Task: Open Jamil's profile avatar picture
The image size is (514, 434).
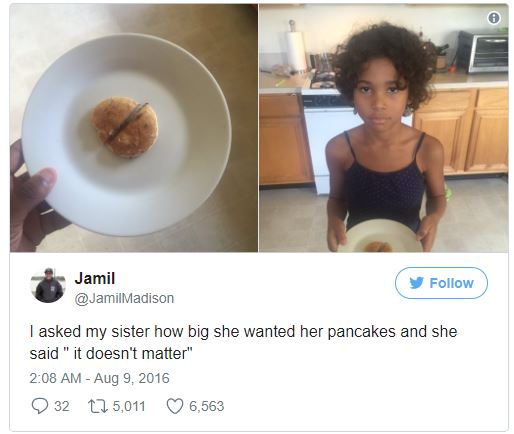Action: coord(48,286)
